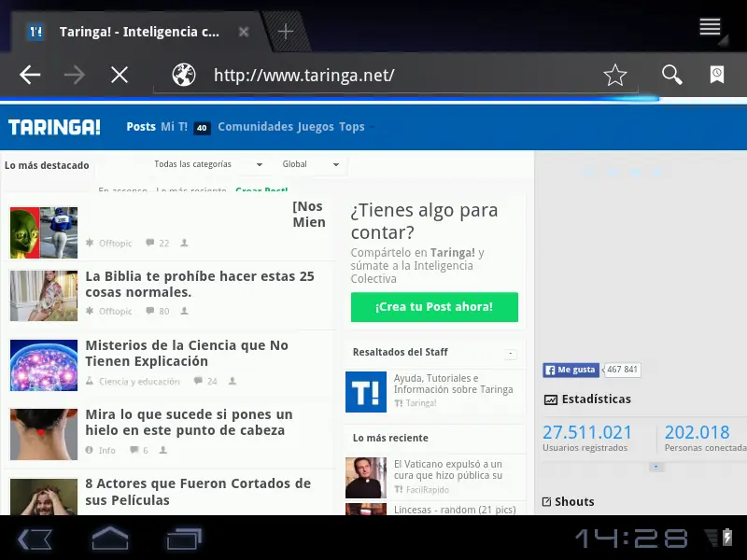
Task: Open Ayuda, Tutoriales e Información link
Action: (x=453, y=384)
